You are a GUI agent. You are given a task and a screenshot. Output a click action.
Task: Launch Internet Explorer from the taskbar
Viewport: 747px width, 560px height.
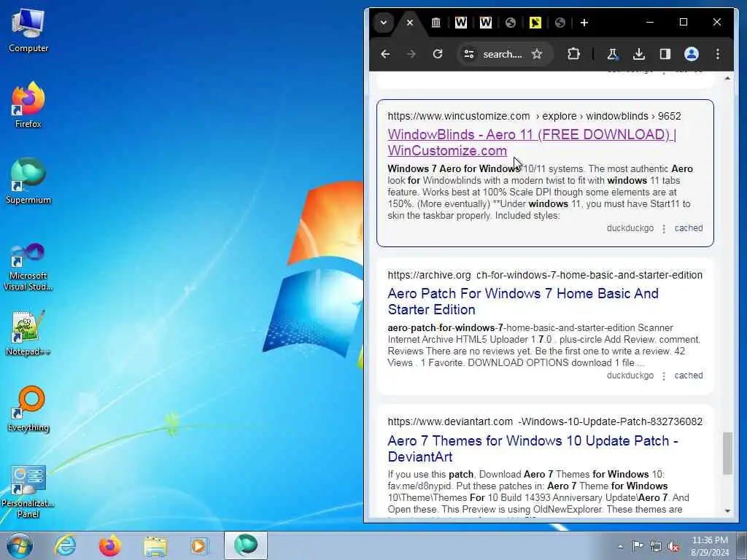(65, 545)
